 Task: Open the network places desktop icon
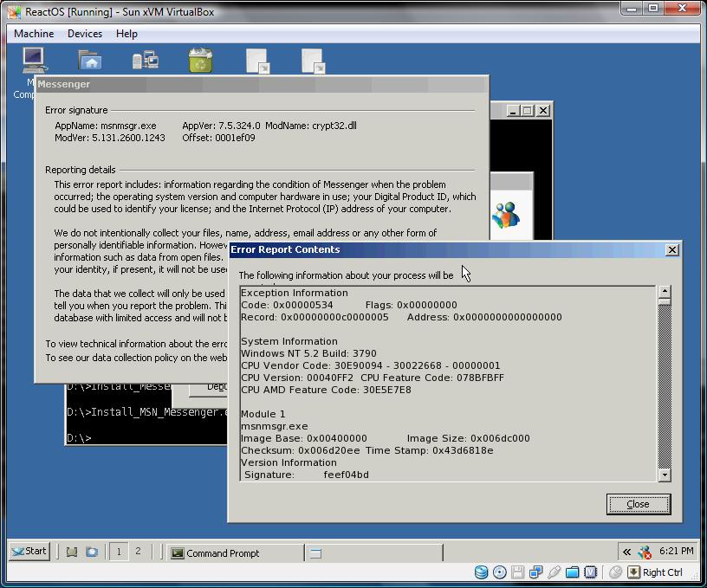[x=145, y=60]
